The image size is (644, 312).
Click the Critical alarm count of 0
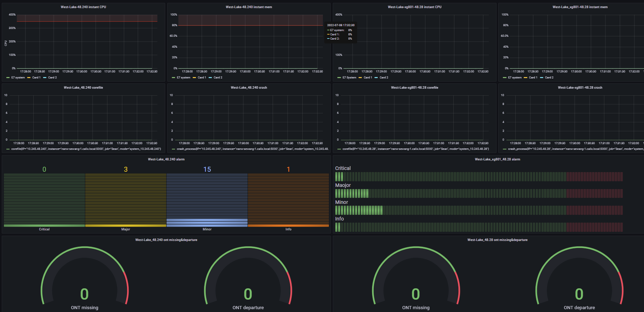pos(44,169)
